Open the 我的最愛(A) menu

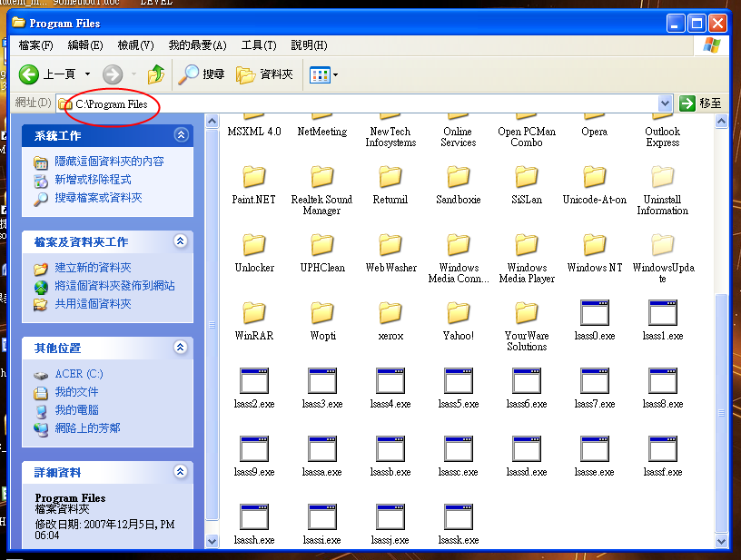[198, 45]
